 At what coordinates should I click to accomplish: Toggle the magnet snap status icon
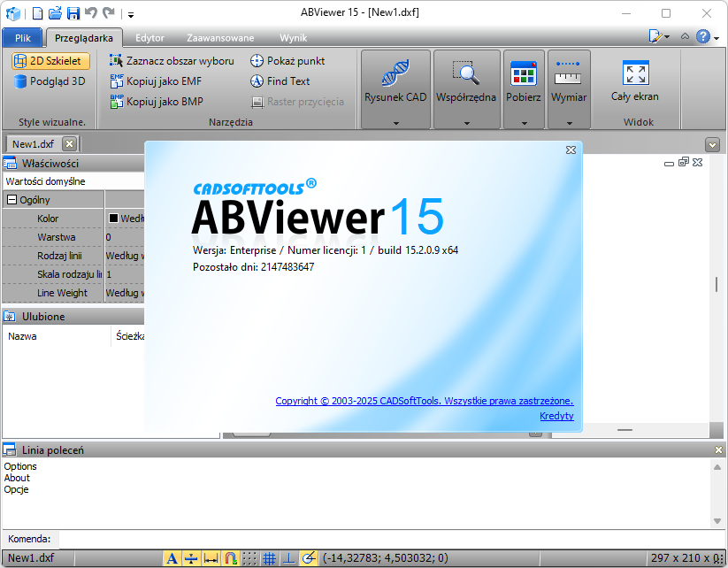point(230,557)
